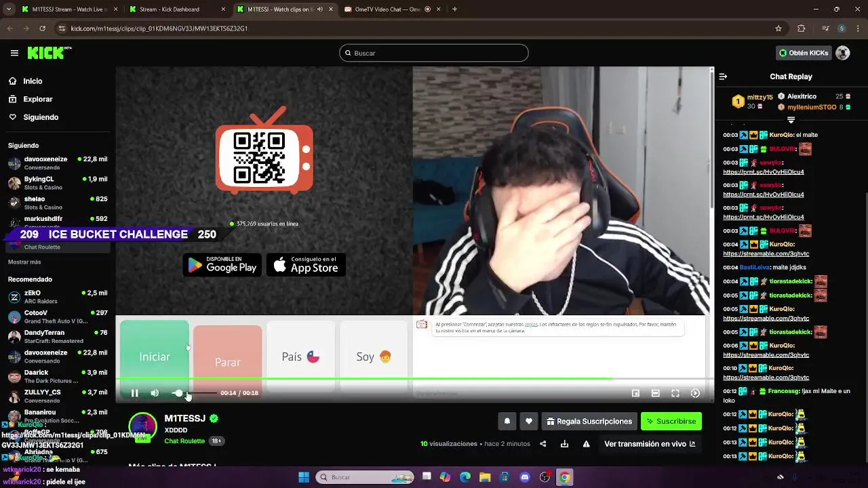Follow M1TESSJ with the heart button
Screen dimensions: 868x488
coord(528,422)
